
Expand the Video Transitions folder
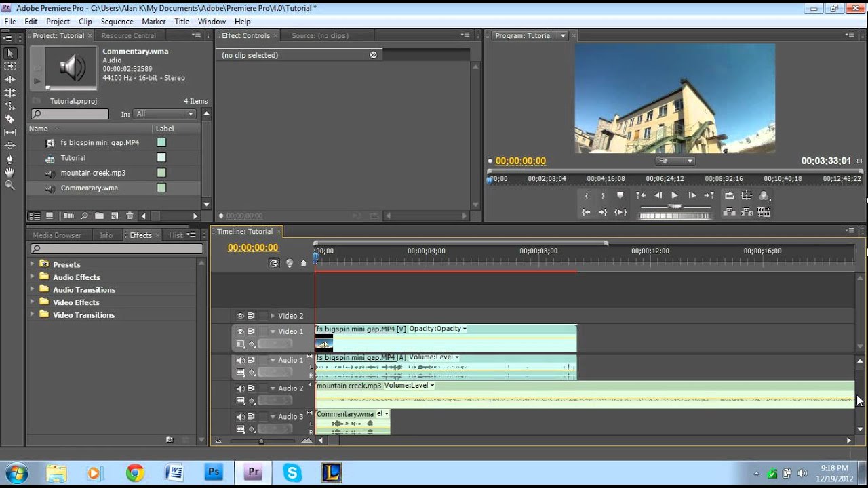point(32,315)
